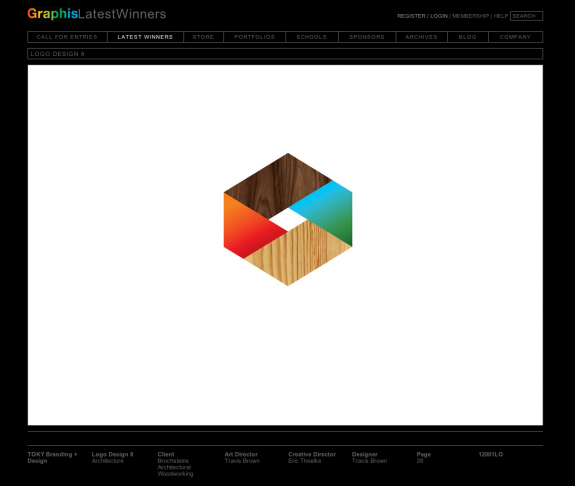Open the Portfolios section
This screenshot has height=486, width=575.
[254, 37]
